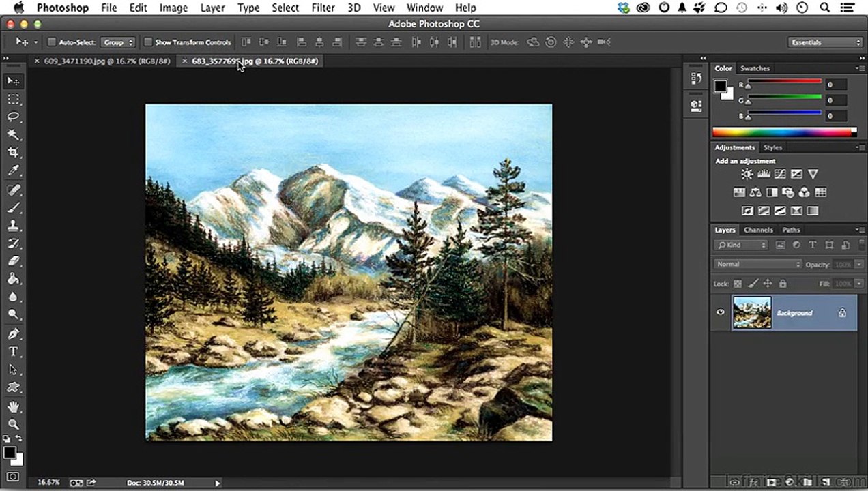Select the Move tool

pyautogui.click(x=13, y=81)
